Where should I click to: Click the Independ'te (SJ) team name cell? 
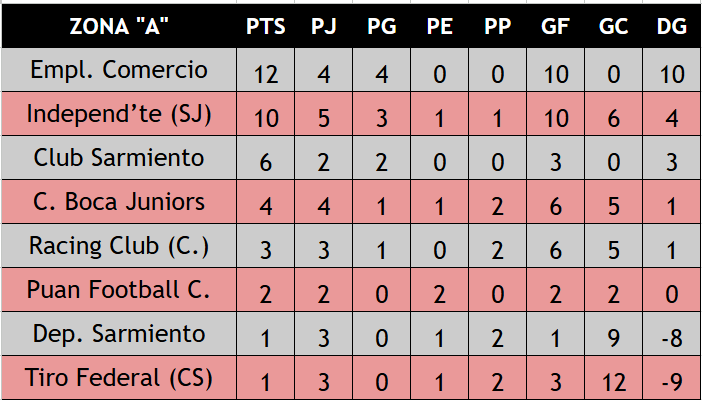[119, 114]
